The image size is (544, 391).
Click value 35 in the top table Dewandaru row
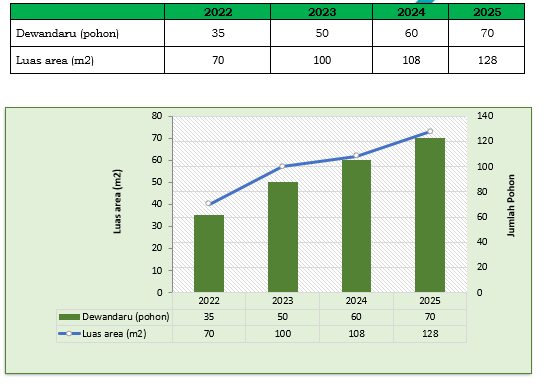click(218, 33)
